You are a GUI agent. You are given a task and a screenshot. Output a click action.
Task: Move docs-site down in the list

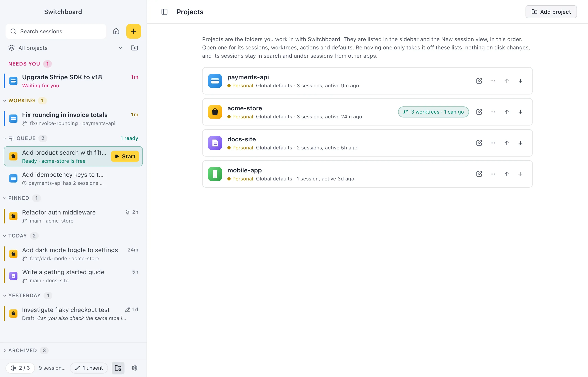520,143
